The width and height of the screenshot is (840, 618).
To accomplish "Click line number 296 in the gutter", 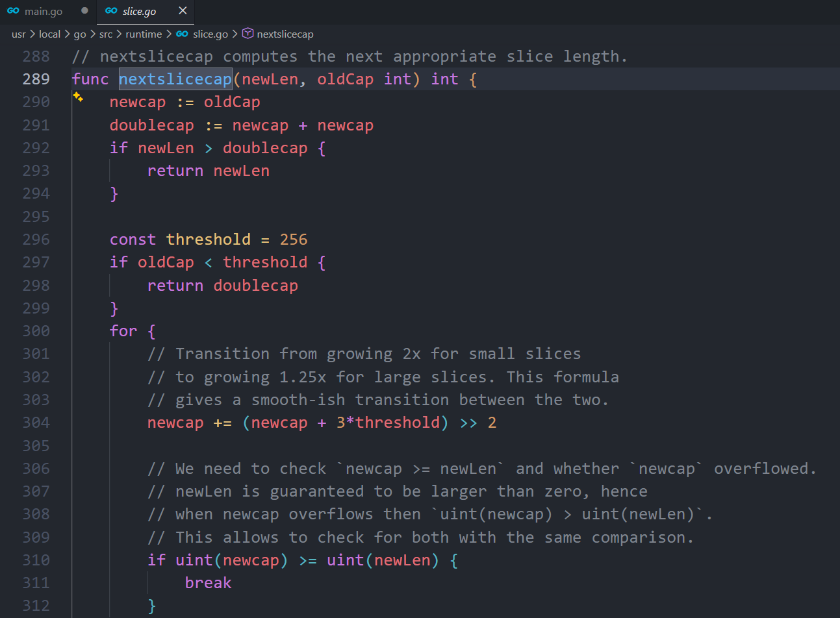I will click(36, 240).
